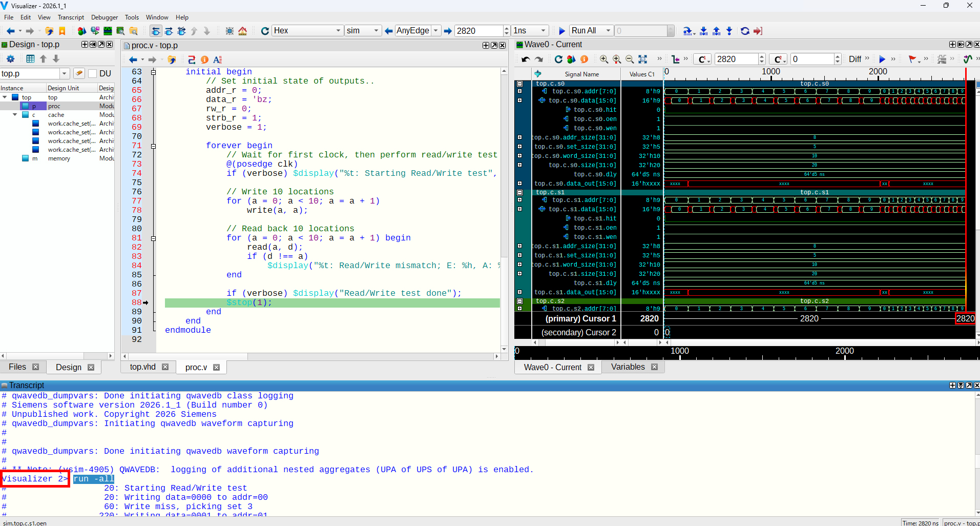Click the analog wave icon in Wave toolbar
Viewport: 980px width, 526px height.
pos(968,59)
